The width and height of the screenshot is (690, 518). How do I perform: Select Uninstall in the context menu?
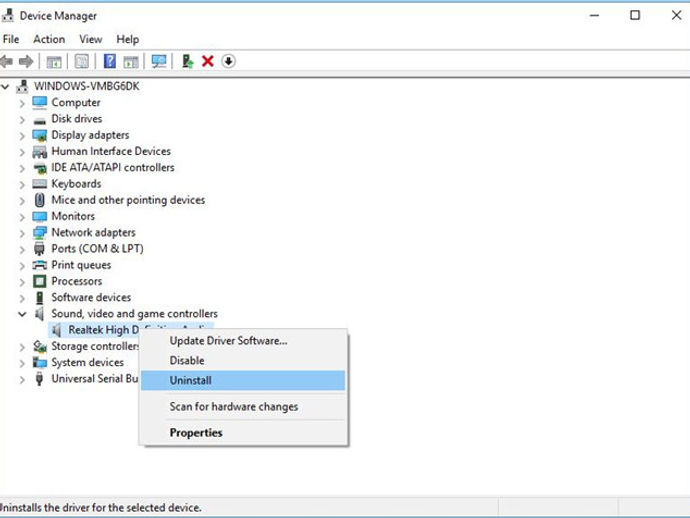pyautogui.click(x=243, y=381)
